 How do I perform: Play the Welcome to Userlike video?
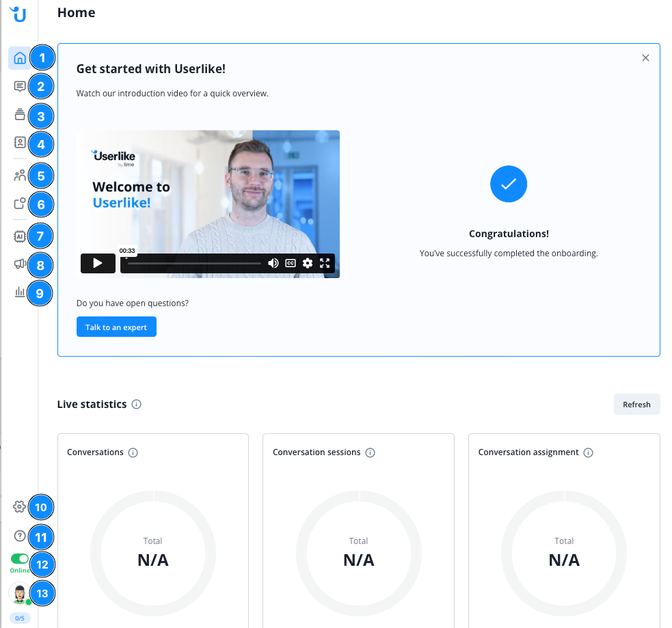coord(98,263)
